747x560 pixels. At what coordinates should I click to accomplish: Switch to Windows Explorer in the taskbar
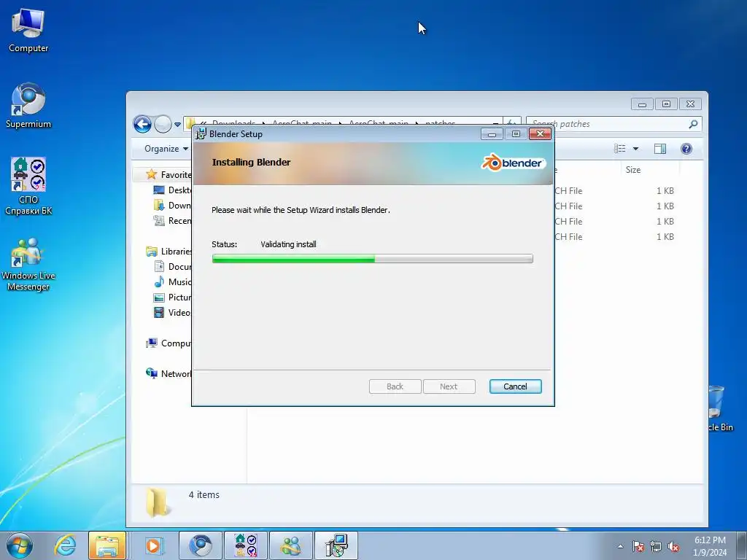tap(107, 545)
